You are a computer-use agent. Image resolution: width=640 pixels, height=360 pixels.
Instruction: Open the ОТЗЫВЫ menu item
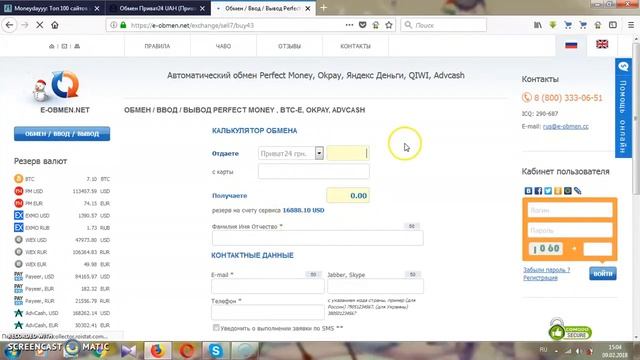point(289,46)
